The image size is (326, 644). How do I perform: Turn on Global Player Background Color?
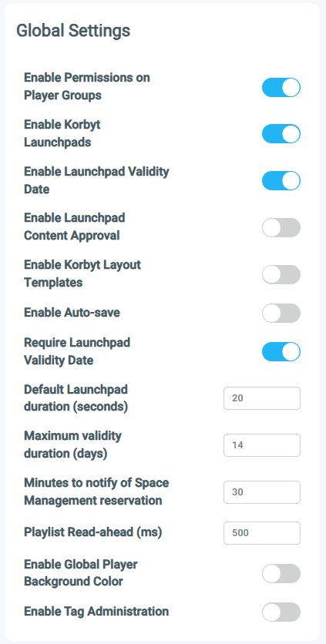click(x=281, y=573)
